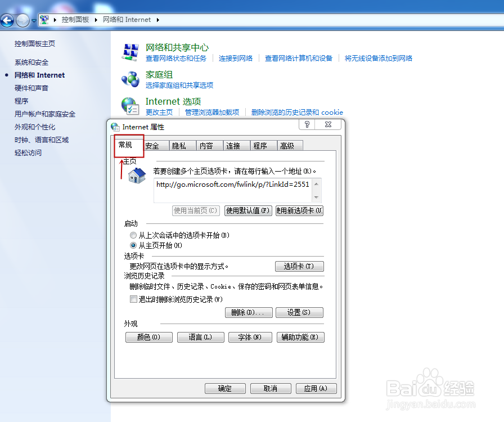The height and width of the screenshot is (422, 504).
Task: Click the help question mark on Internet 属性 dialog
Action: 307,124
